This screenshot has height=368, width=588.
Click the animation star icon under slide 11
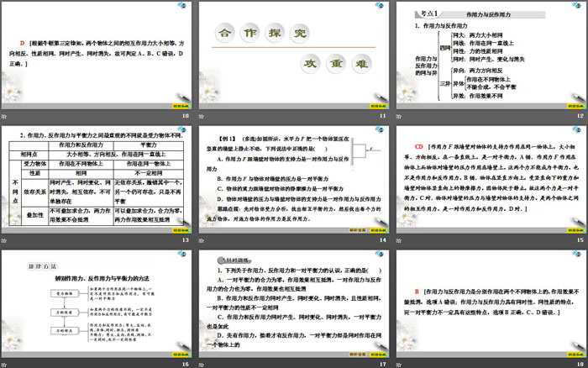(x=202, y=116)
